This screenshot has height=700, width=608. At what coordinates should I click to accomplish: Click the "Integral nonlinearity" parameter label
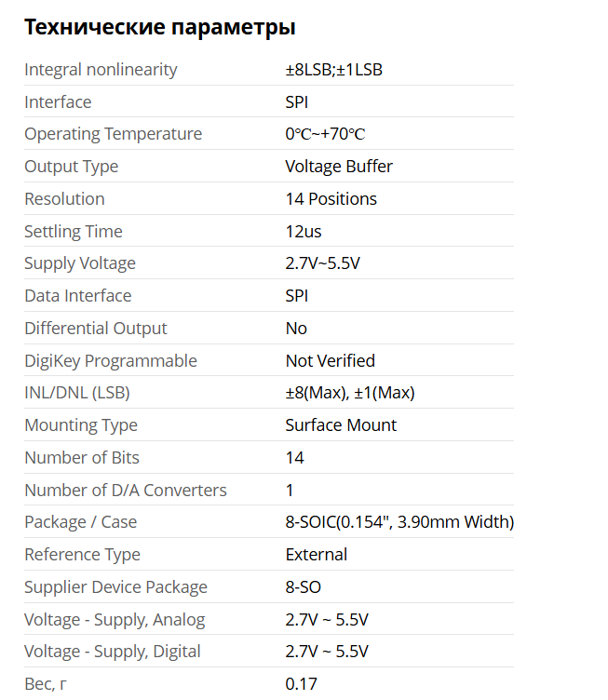click(x=101, y=70)
